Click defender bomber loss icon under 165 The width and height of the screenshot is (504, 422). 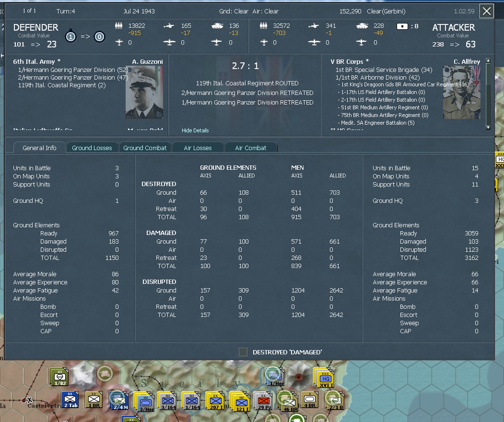pos(169,42)
